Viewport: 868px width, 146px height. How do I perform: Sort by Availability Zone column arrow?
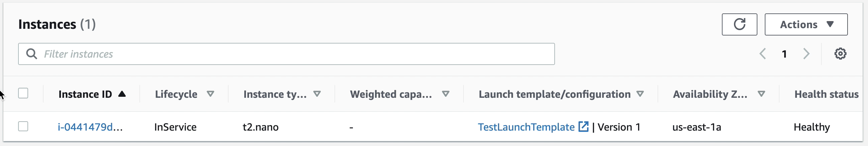pyautogui.click(x=761, y=94)
